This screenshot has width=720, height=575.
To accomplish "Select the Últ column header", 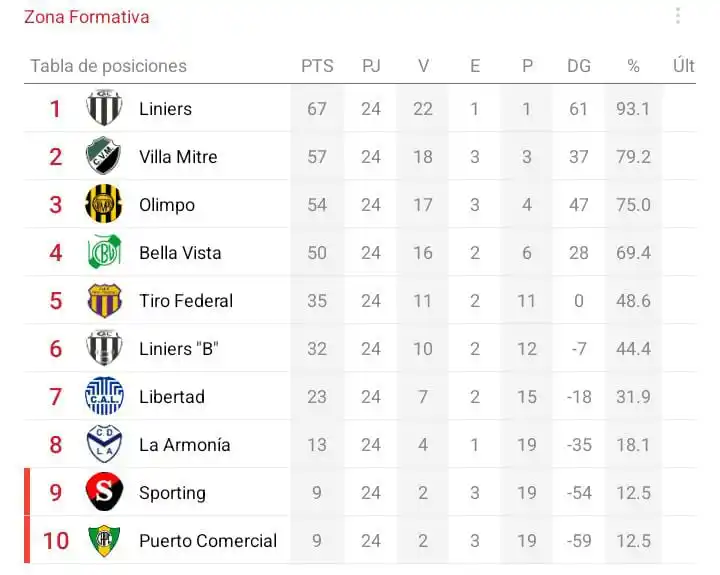I will tap(684, 65).
